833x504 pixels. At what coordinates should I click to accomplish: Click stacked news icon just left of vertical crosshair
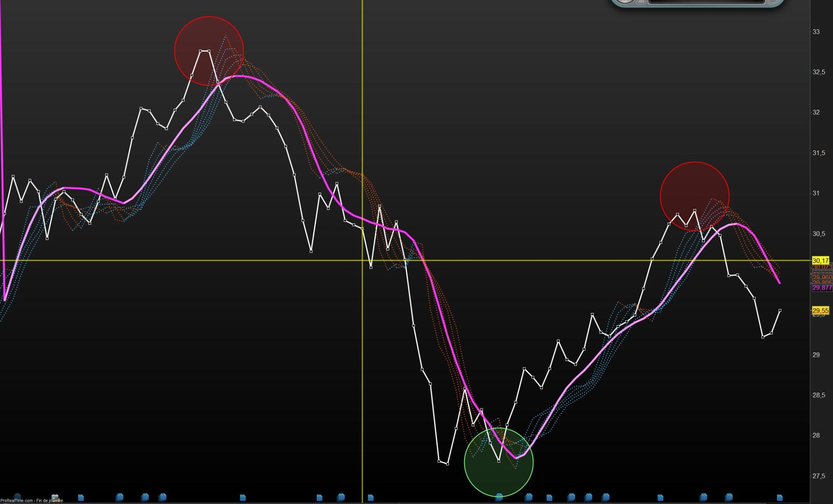(x=341, y=497)
